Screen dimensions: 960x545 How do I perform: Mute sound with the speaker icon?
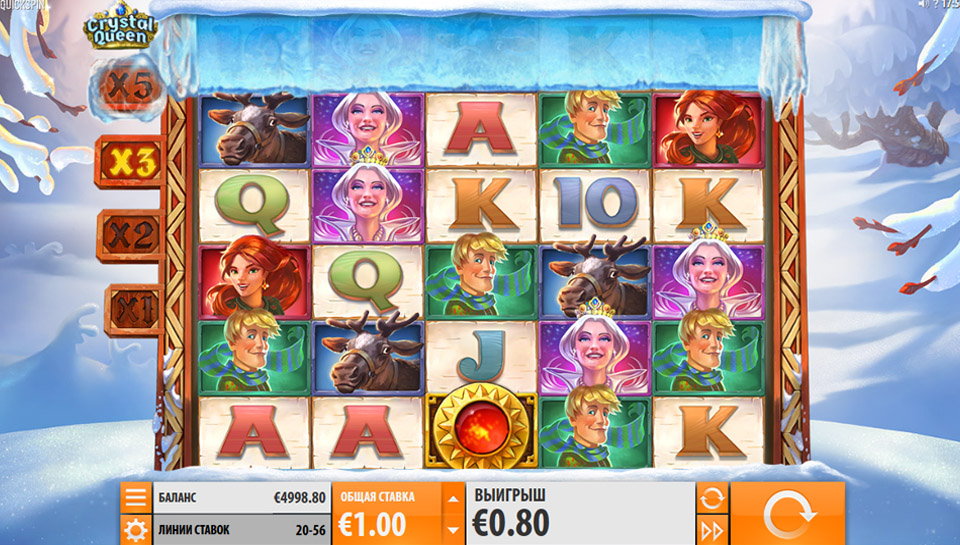(x=924, y=4)
